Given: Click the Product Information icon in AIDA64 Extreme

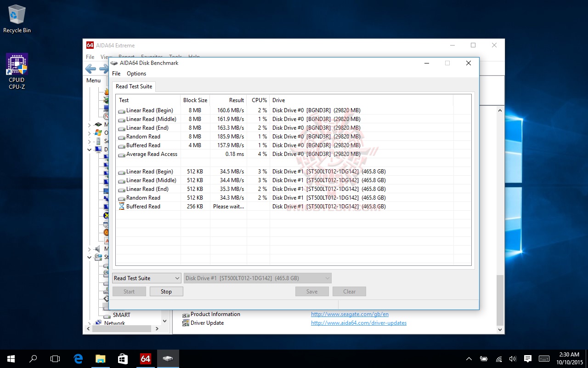Looking at the screenshot, I should tap(186, 315).
